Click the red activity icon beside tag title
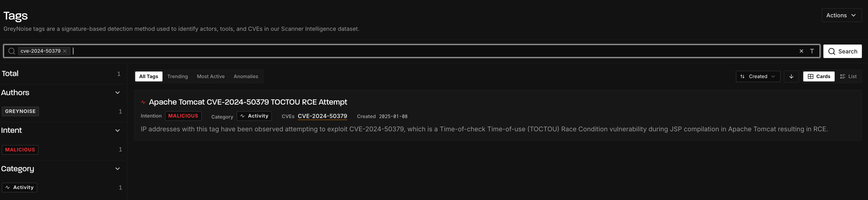868x200 pixels. (x=143, y=102)
